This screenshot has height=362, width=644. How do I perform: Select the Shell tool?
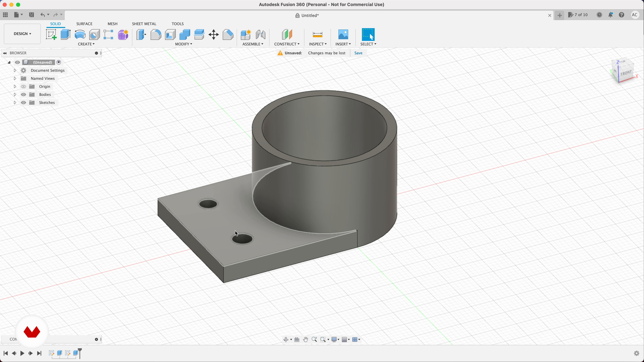coord(170,35)
